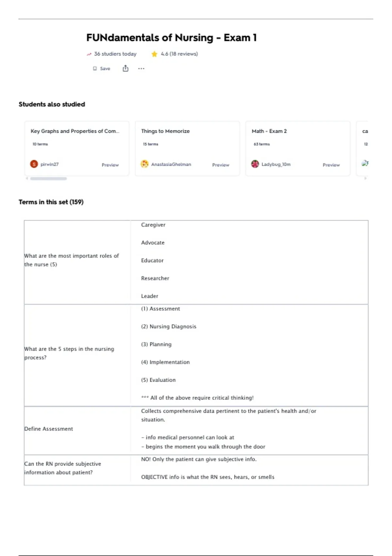Preview the Things to Memorize set
This screenshot has height=556, width=392.
coord(220,165)
